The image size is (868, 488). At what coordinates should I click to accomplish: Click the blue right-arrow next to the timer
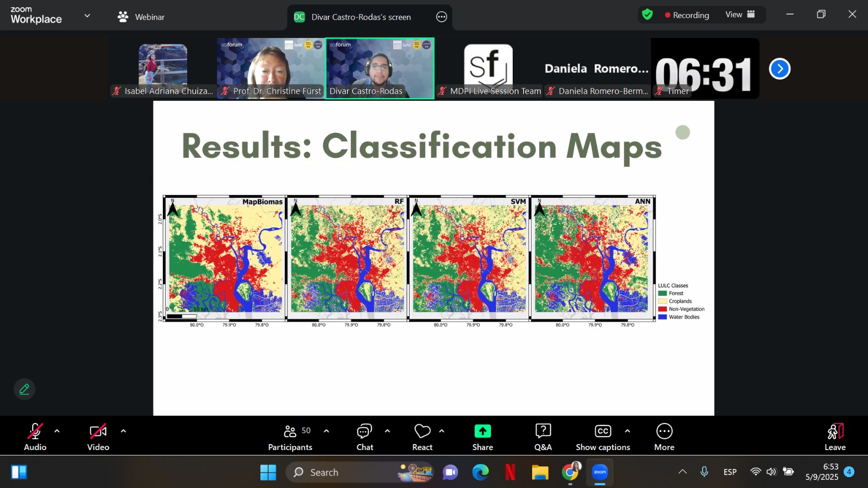[780, 69]
